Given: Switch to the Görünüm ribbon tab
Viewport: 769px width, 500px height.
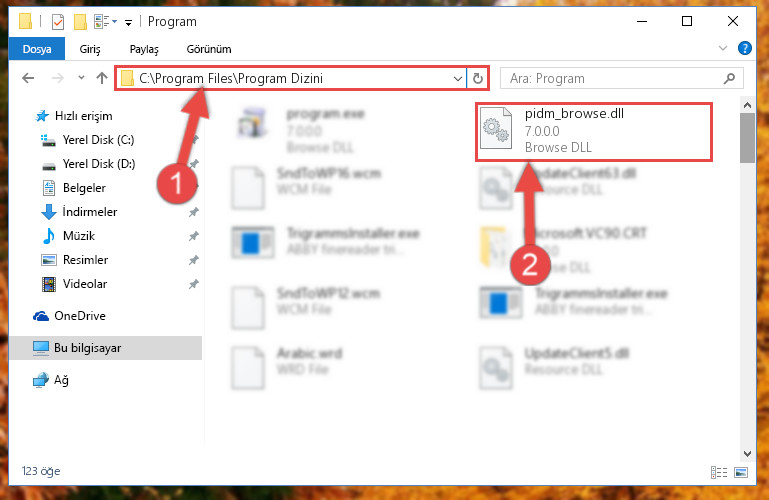Looking at the screenshot, I should 209,49.
